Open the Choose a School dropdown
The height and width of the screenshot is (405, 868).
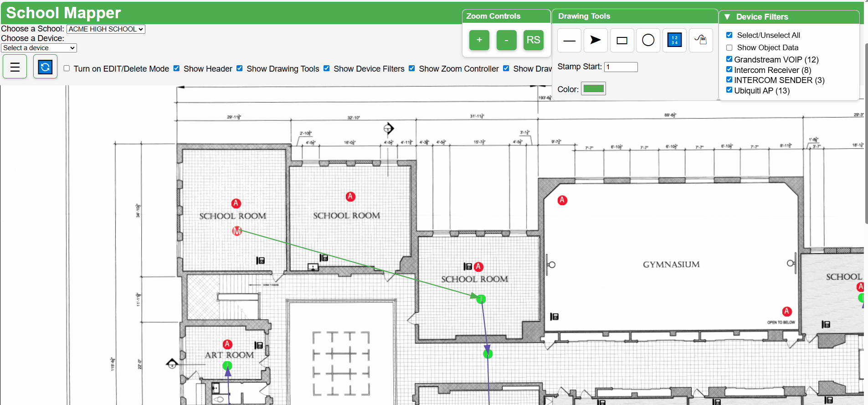click(x=106, y=29)
